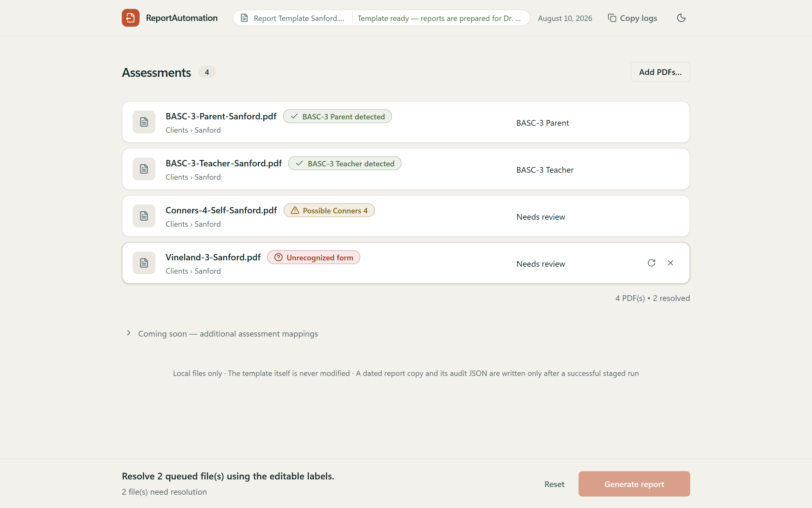Click the 4 PDF(s) • 2 resolved summary
812x508 pixels.
(x=653, y=298)
